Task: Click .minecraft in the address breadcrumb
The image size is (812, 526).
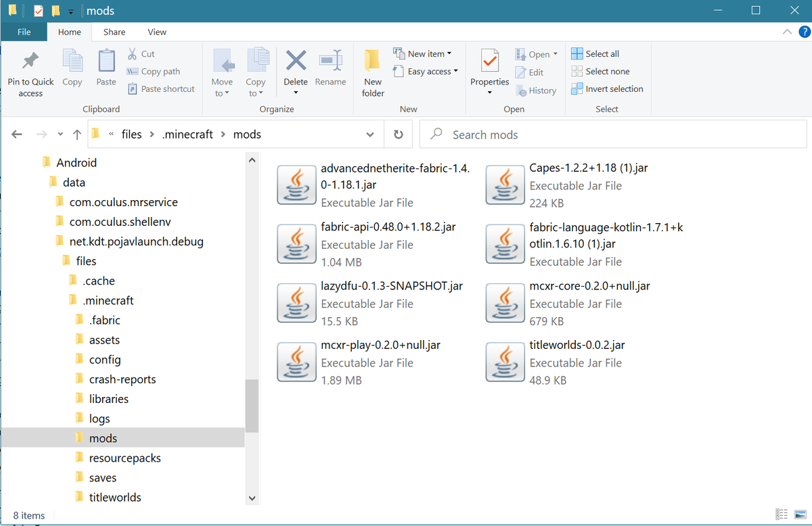Action: click(187, 135)
